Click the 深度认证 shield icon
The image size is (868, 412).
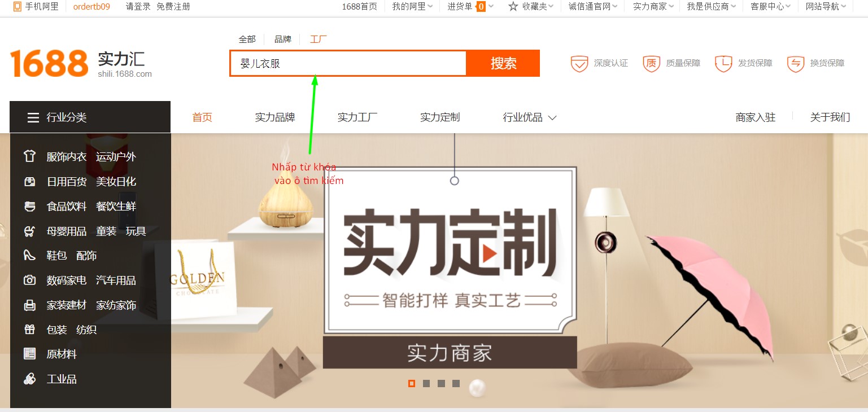(579, 64)
